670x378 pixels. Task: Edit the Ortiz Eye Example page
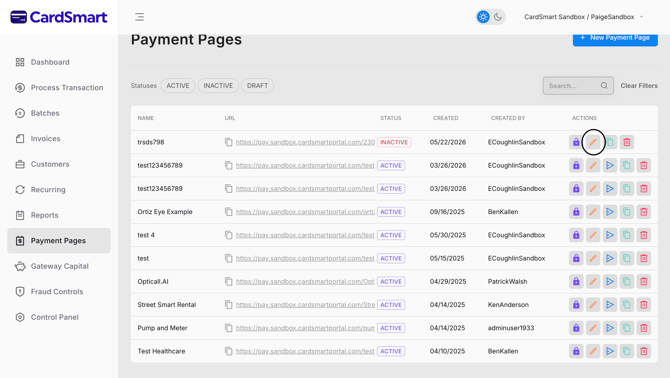coord(593,212)
